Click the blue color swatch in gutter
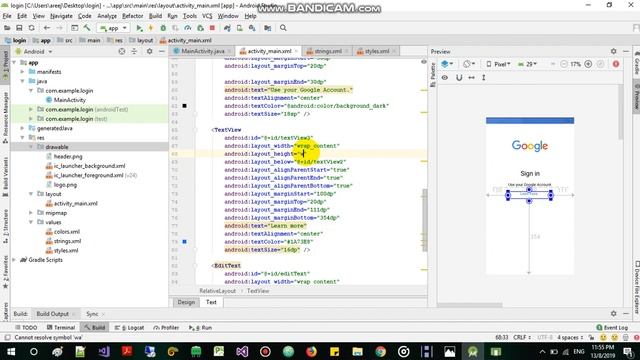Screen dimensions: 640x360 coord(184,242)
